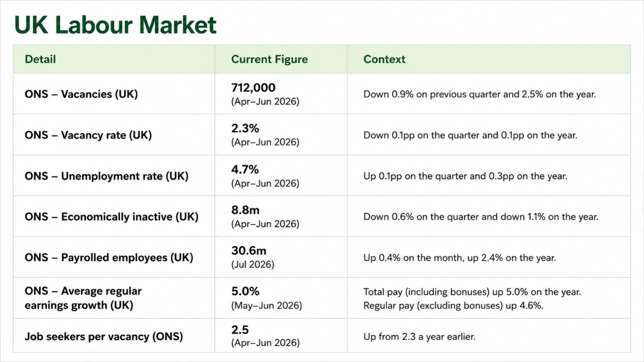Click the ONS – Unemployment rate (UK) label
The width and height of the screenshot is (644, 362).
point(106,176)
